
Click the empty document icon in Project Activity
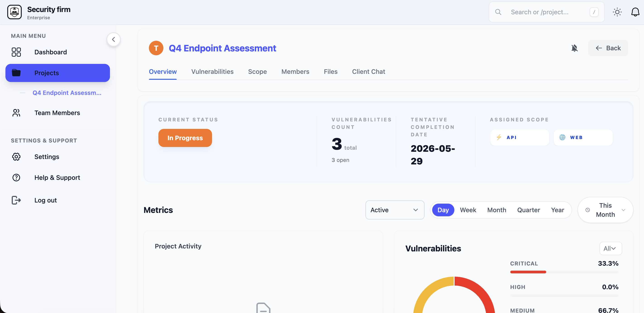[263, 308]
